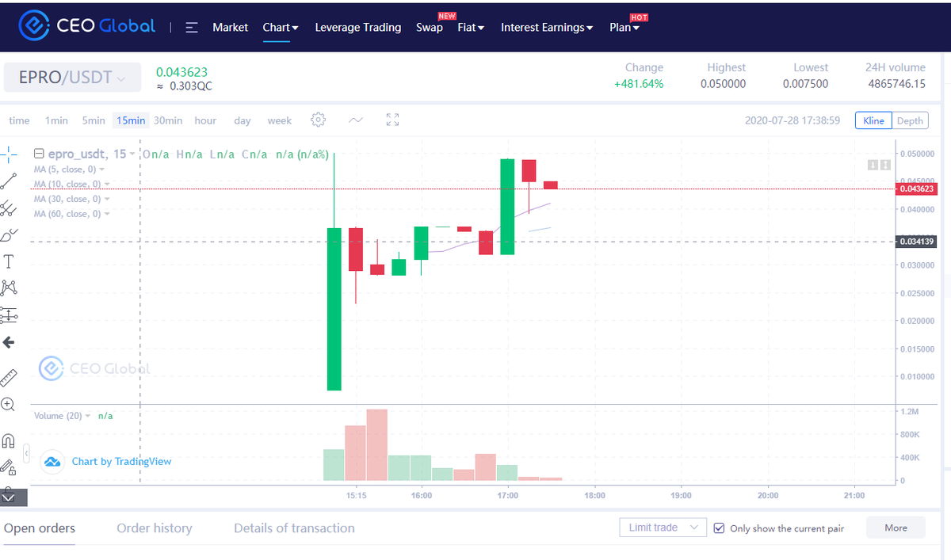Click the 0.043623 current price label
This screenshot has height=560, width=951.
click(x=916, y=189)
